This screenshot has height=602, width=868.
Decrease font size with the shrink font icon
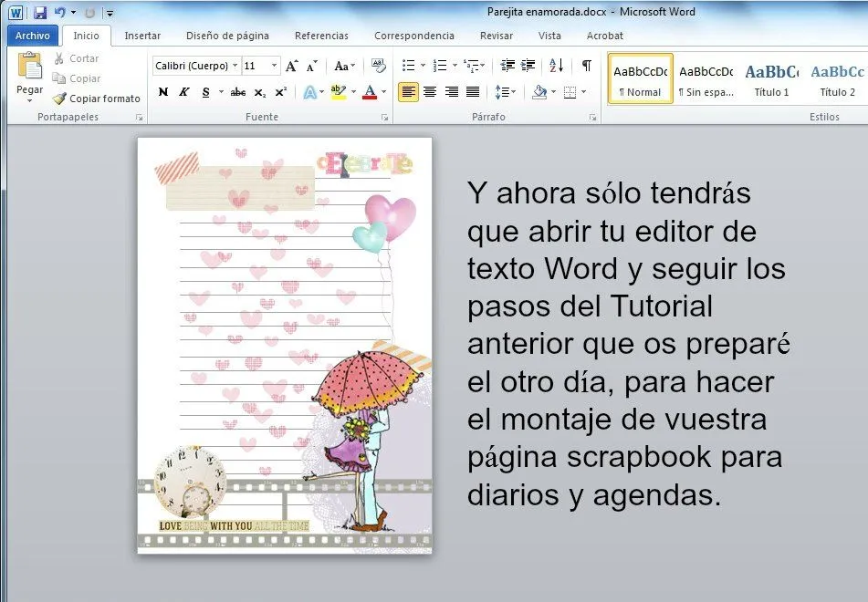tap(311, 66)
